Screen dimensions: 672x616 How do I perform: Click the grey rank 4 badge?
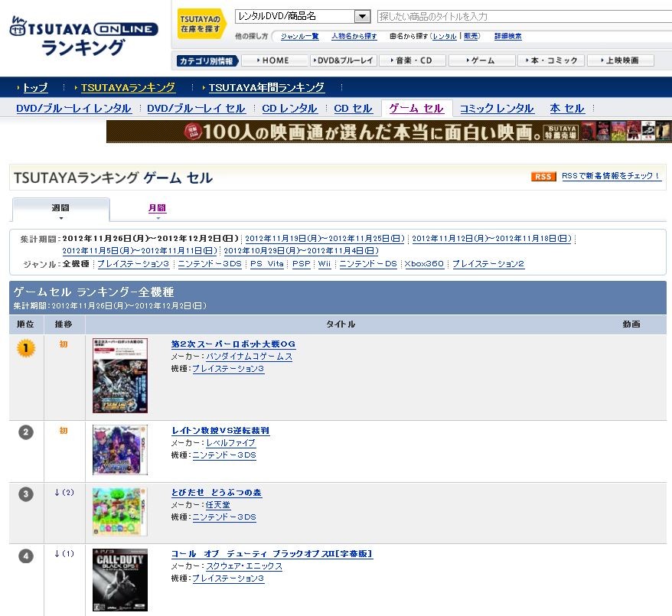[26, 556]
